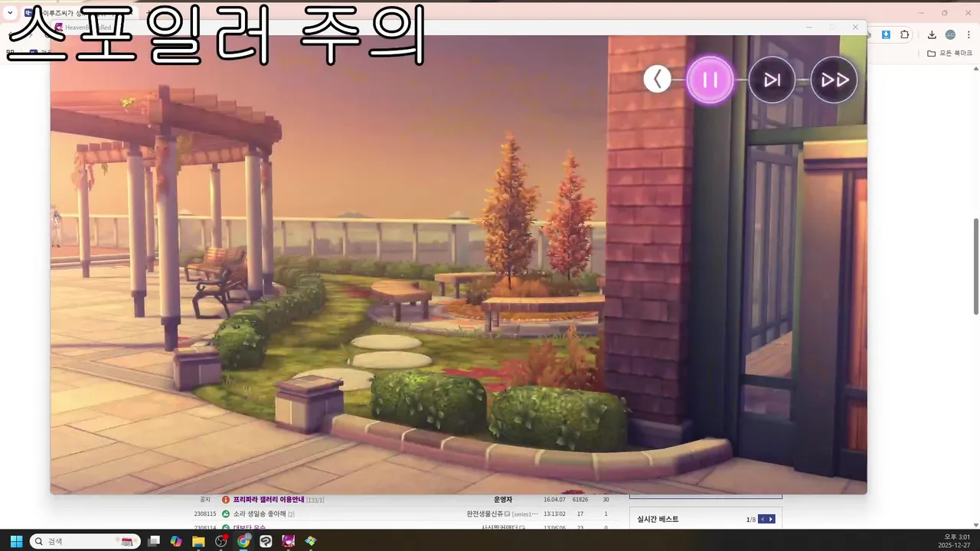Select the HeavenBurnsRed window title
Image resolution: width=980 pixels, height=551 pixels.
pos(88,28)
